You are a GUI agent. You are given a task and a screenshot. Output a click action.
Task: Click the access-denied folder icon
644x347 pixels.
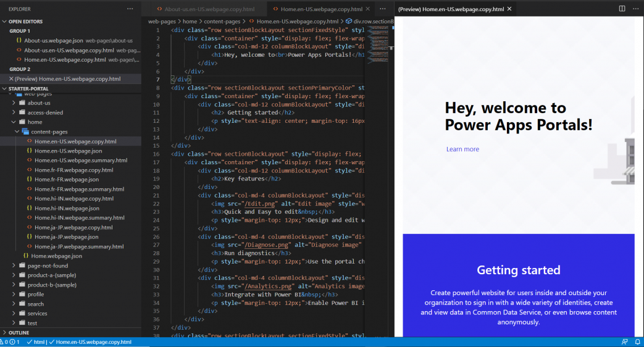coord(22,112)
